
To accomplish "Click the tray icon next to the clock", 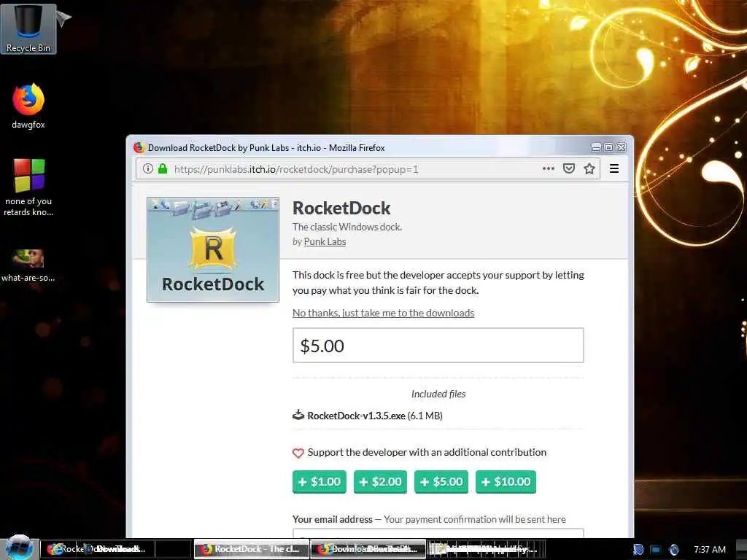I will point(673,550).
